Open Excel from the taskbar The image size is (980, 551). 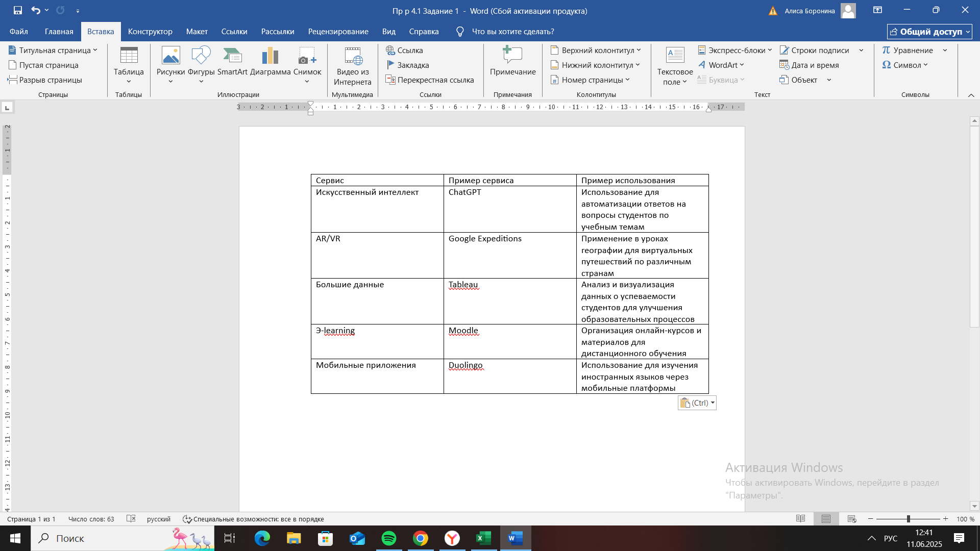[483, 538]
